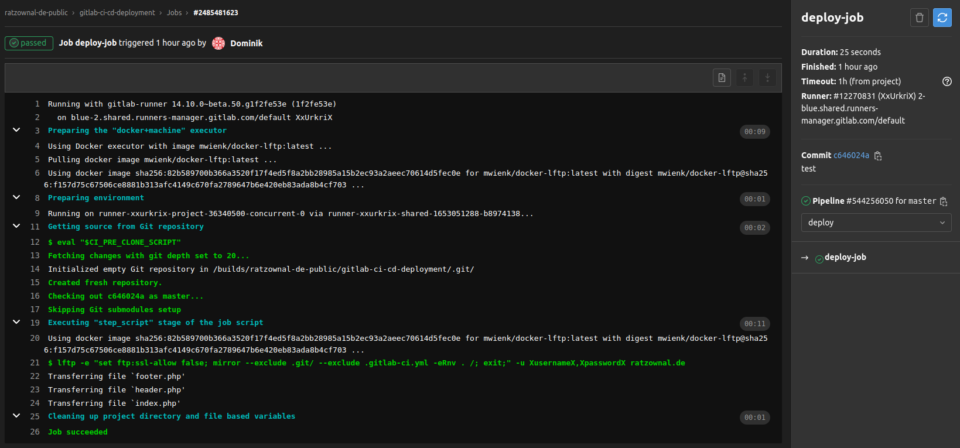Copy the commit SHA to clipboard
Screen dimensions: 960x448
coord(878,156)
